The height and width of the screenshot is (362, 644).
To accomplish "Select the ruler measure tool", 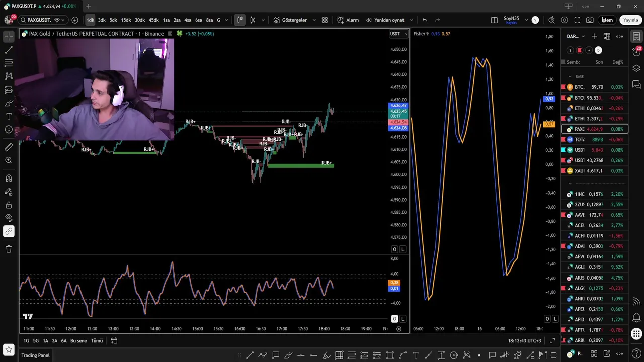I will click(x=9, y=147).
